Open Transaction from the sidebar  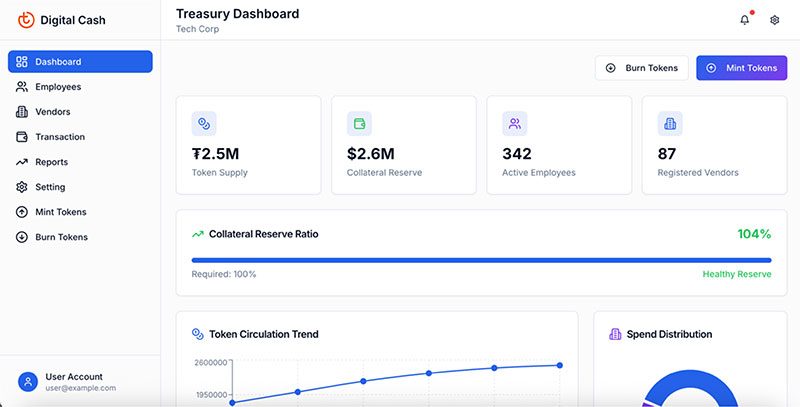click(60, 137)
